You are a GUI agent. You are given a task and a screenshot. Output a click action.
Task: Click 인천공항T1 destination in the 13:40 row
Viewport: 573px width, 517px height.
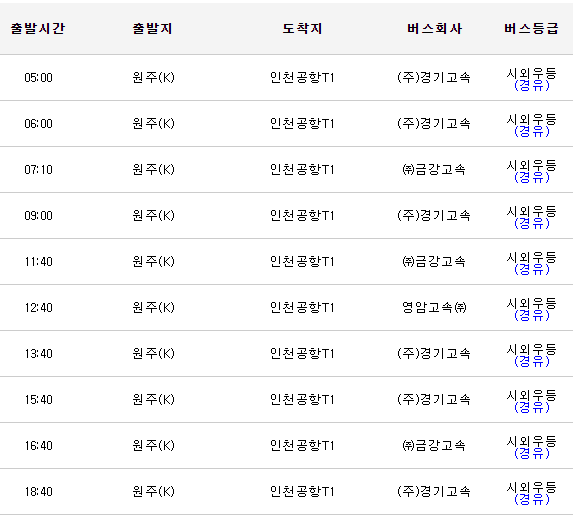coord(302,354)
